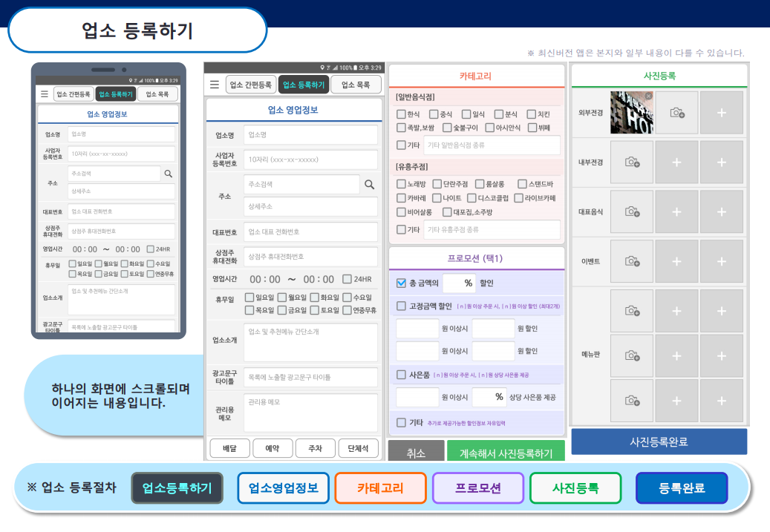Remove the uploaded 외부전경 photo with X
Image resolution: width=770 pixels, height=532 pixels.
pos(648,96)
